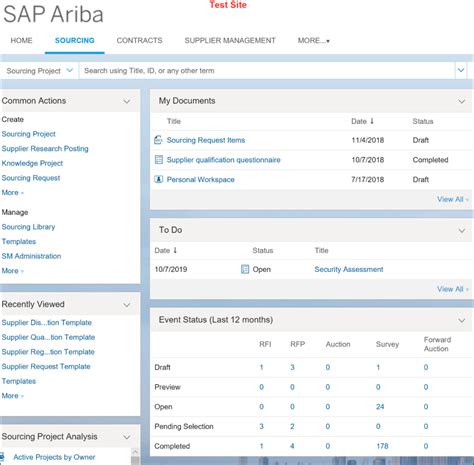Sort To Do by the Date arrow
The width and height of the screenshot is (474, 465).
click(175, 250)
